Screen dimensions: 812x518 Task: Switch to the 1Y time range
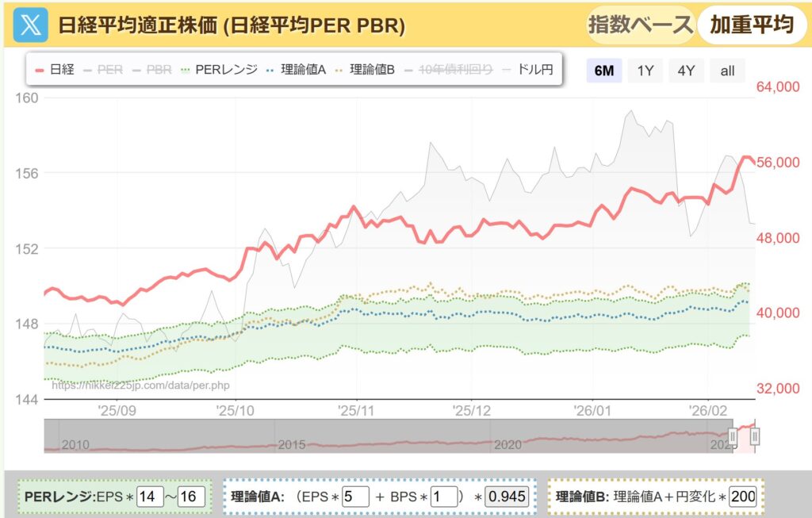pos(645,71)
